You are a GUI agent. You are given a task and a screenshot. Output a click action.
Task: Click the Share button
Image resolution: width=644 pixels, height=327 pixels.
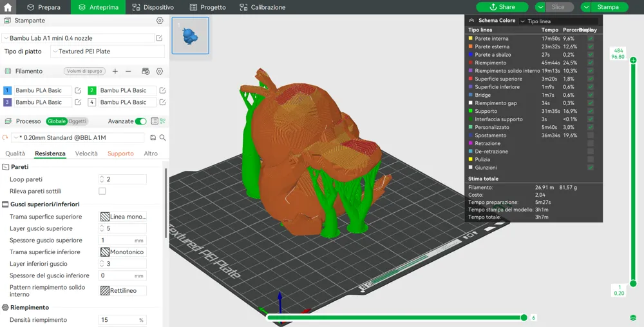pos(502,7)
